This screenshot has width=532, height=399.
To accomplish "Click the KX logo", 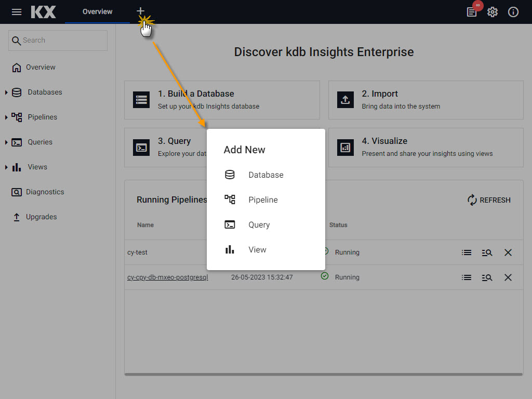I will [x=44, y=12].
